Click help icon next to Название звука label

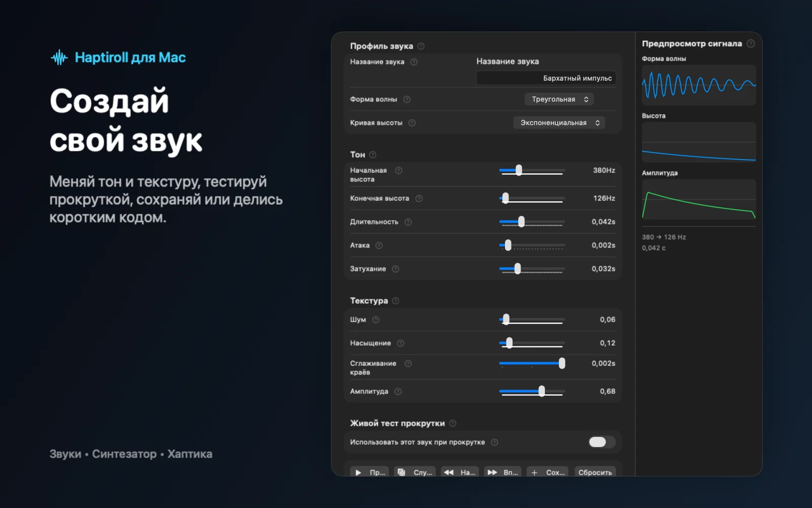tap(414, 62)
